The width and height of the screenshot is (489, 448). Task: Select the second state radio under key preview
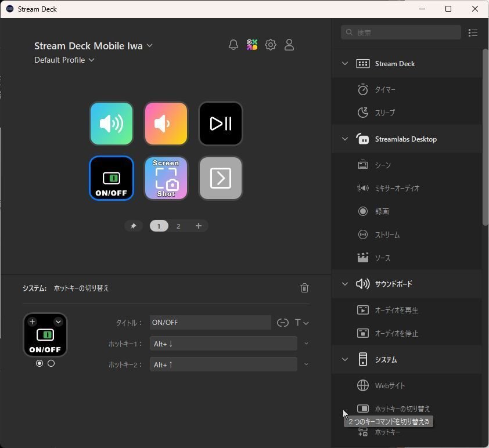point(52,363)
